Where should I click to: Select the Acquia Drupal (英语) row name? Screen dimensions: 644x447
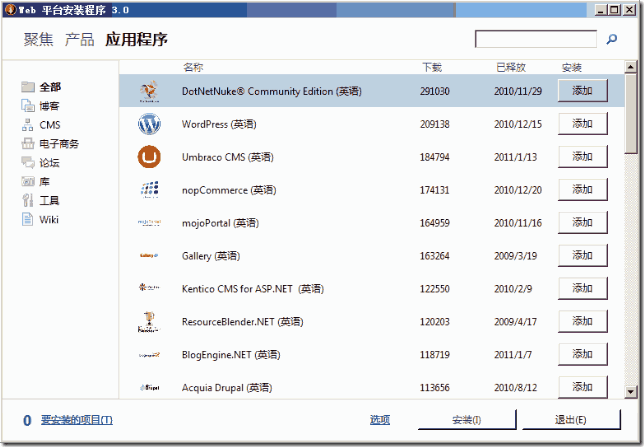pos(227,387)
